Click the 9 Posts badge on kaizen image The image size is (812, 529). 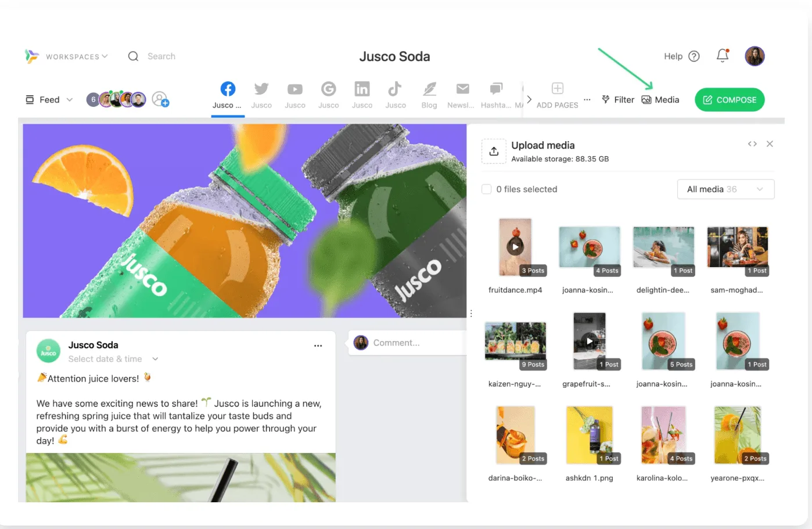click(533, 365)
